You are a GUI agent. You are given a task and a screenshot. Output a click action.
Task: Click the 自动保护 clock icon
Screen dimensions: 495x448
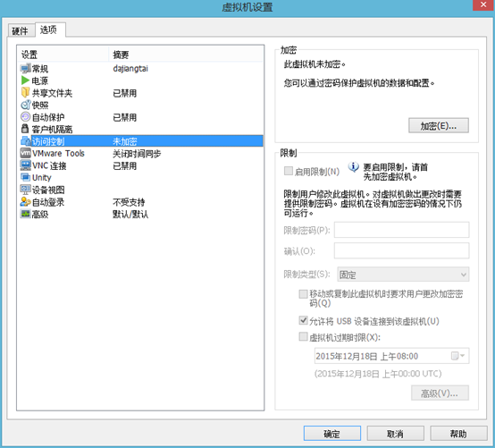pyautogui.click(x=25, y=117)
